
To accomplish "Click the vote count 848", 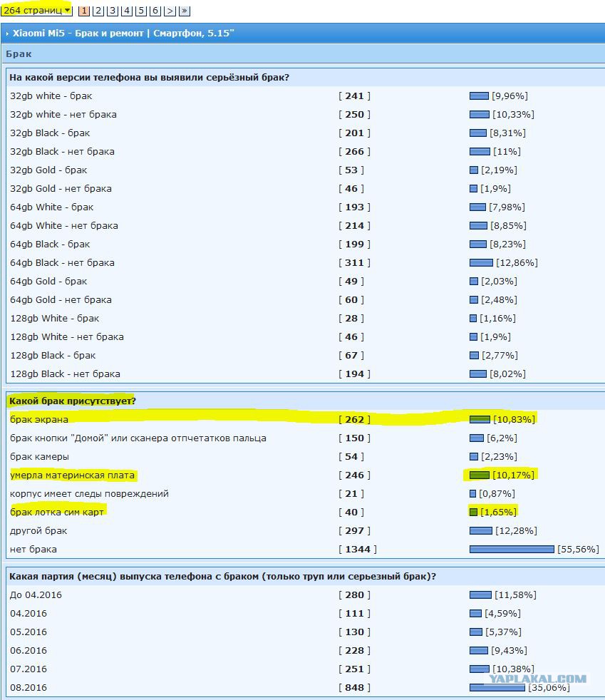I will (x=354, y=687).
